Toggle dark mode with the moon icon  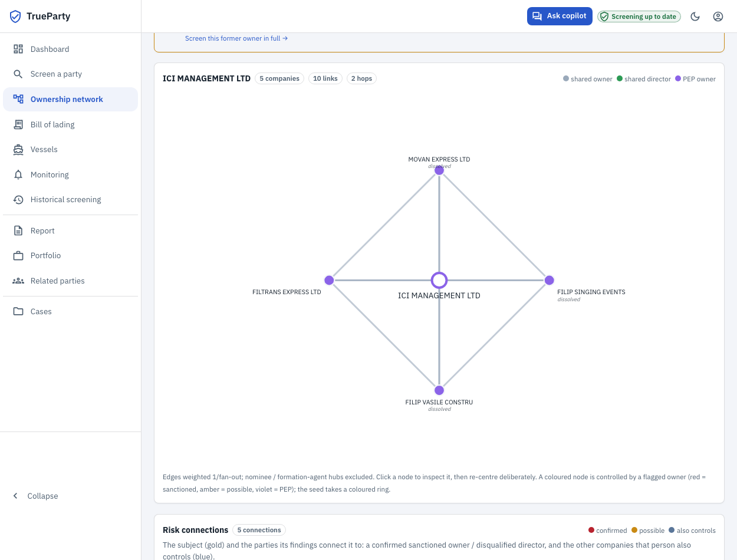coord(695,17)
